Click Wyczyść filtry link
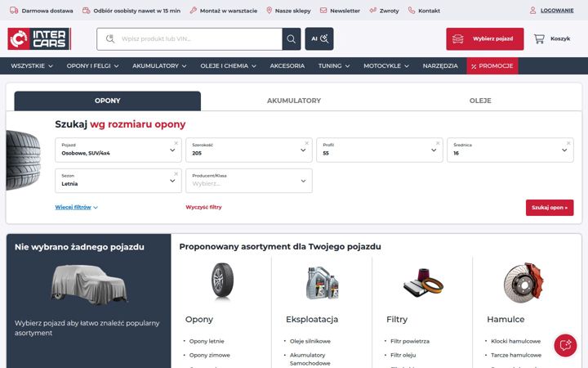This screenshot has width=588, height=368. pyautogui.click(x=203, y=207)
